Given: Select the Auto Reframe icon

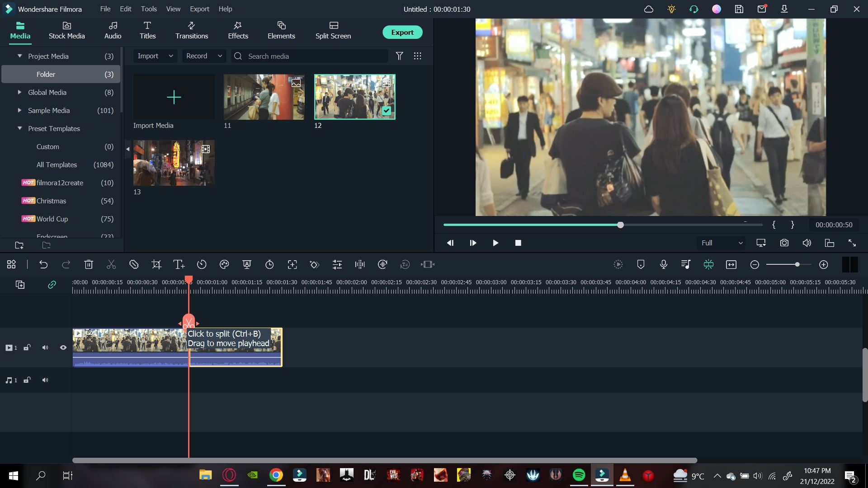Looking at the screenshot, I should (428, 265).
